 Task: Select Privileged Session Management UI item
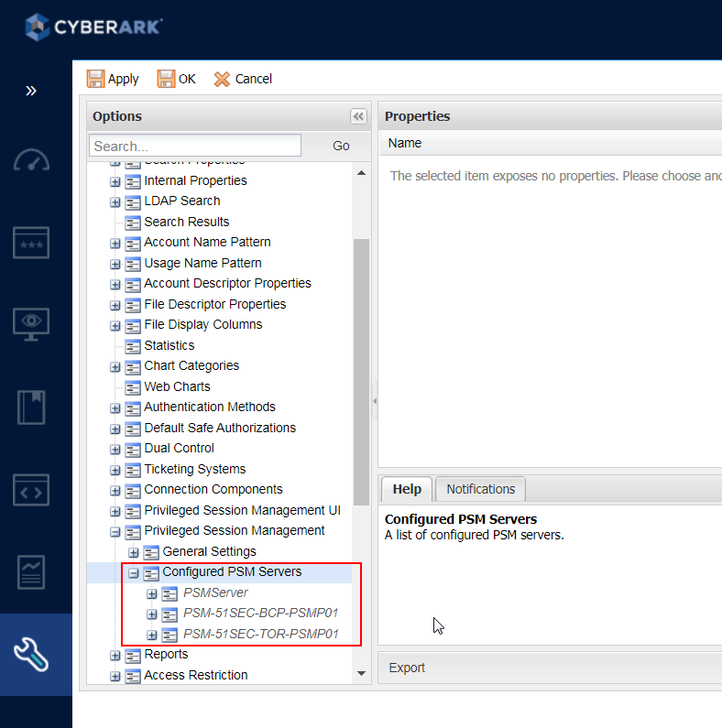[x=242, y=510]
